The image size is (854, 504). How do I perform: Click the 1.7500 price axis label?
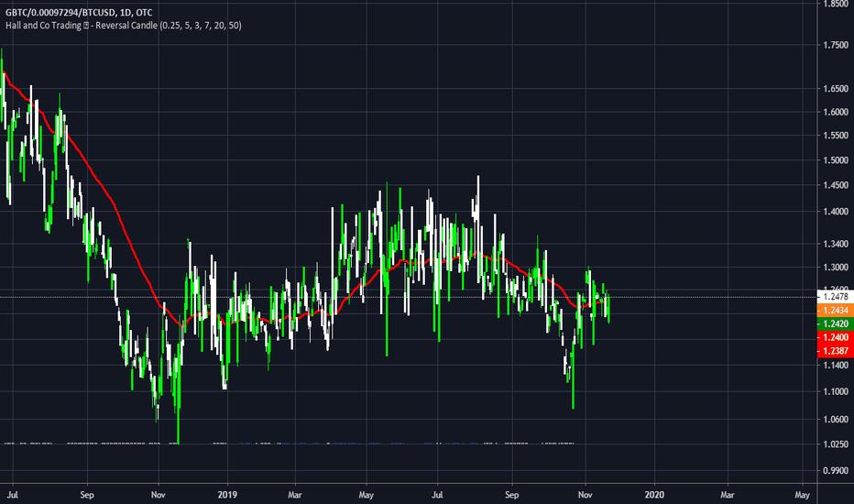coord(836,45)
